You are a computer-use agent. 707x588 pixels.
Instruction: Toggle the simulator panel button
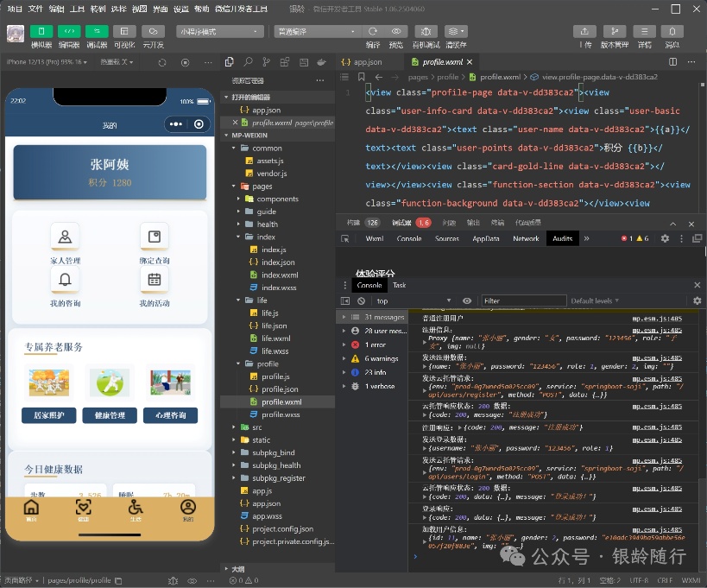(41, 31)
